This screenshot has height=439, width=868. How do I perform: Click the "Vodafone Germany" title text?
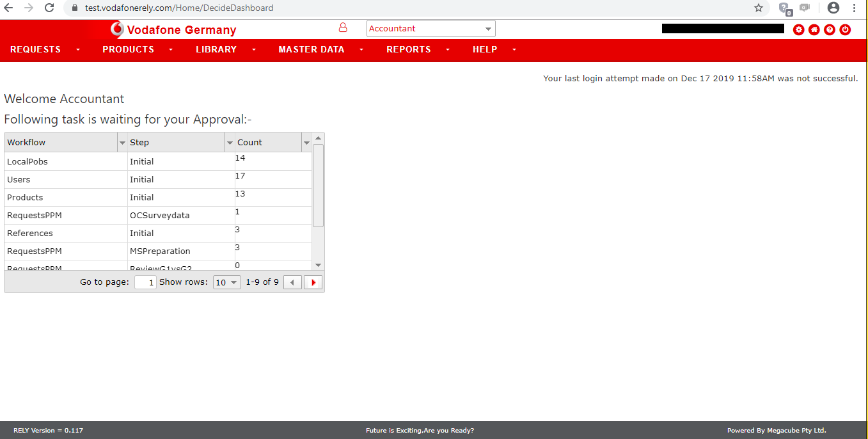point(182,30)
